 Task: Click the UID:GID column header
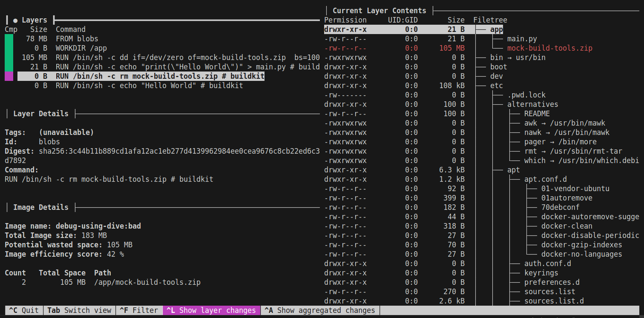[402, 20]
